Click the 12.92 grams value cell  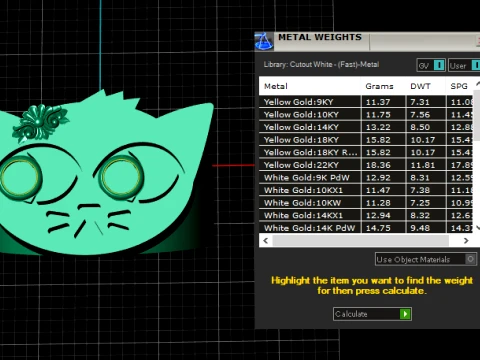click(383, 178)
